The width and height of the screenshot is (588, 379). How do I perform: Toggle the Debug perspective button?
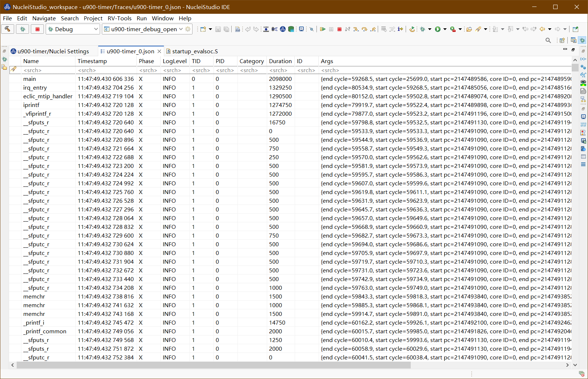point(582,40)
